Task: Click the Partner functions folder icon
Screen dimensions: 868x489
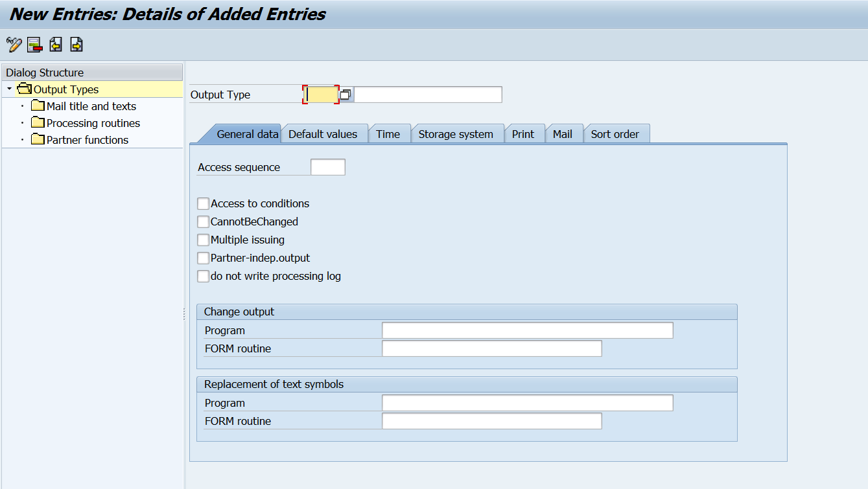Action: point(38,140)
